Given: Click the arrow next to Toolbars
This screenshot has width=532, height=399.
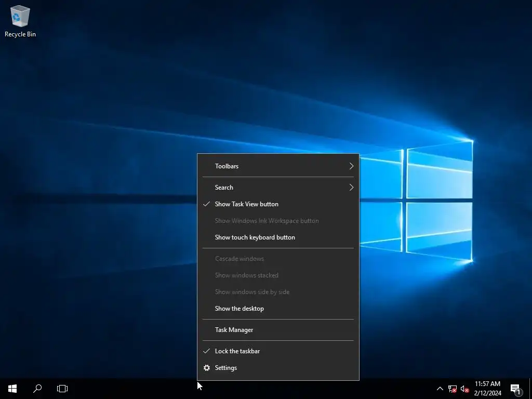Looking at the screenshot, I should pyautogui.click(x=352, y=166).
